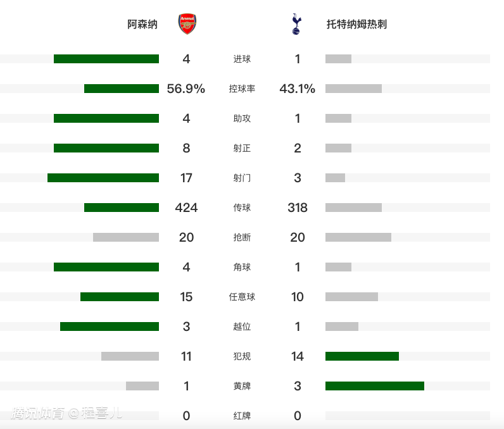
Task: Select the 阿森纳 team name
Action: [142, 25]
